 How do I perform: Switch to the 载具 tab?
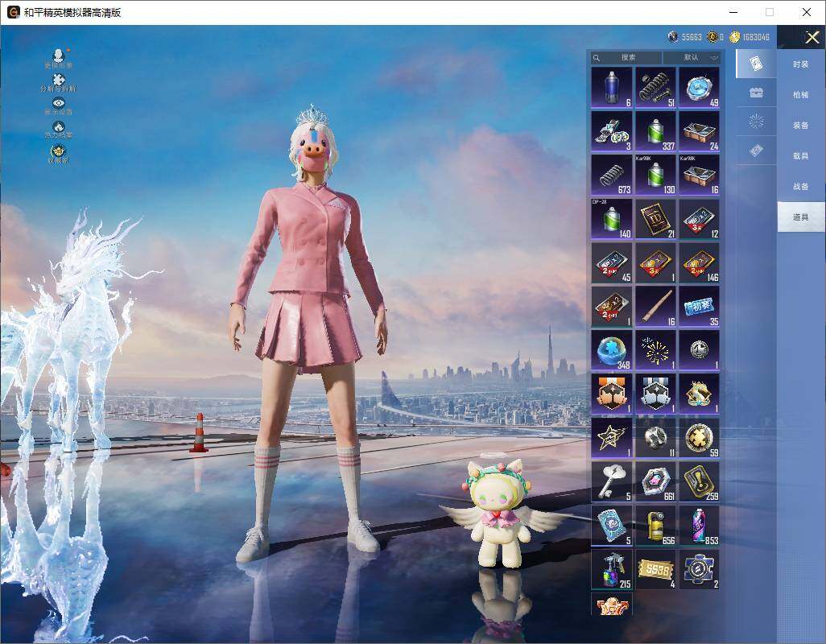(801, 156)
